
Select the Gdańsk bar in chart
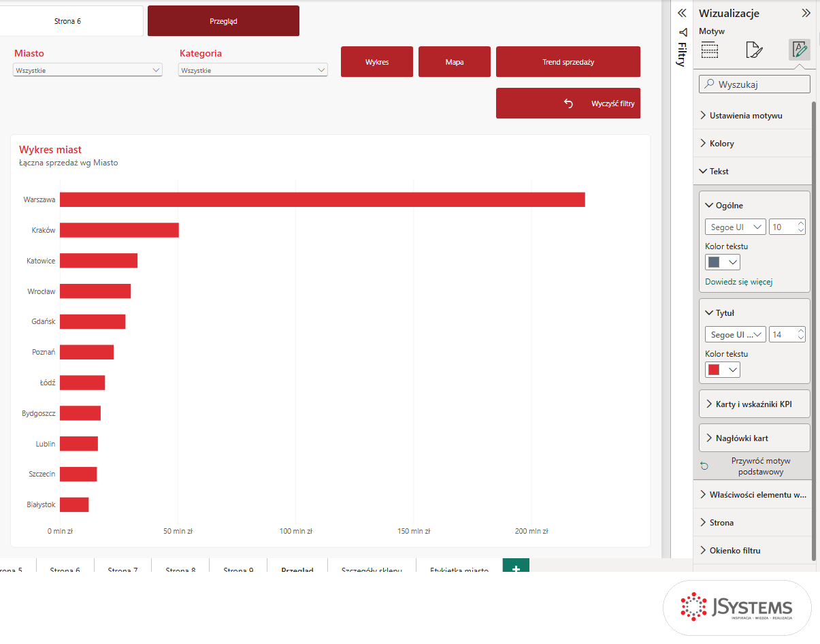coord(93,321)
